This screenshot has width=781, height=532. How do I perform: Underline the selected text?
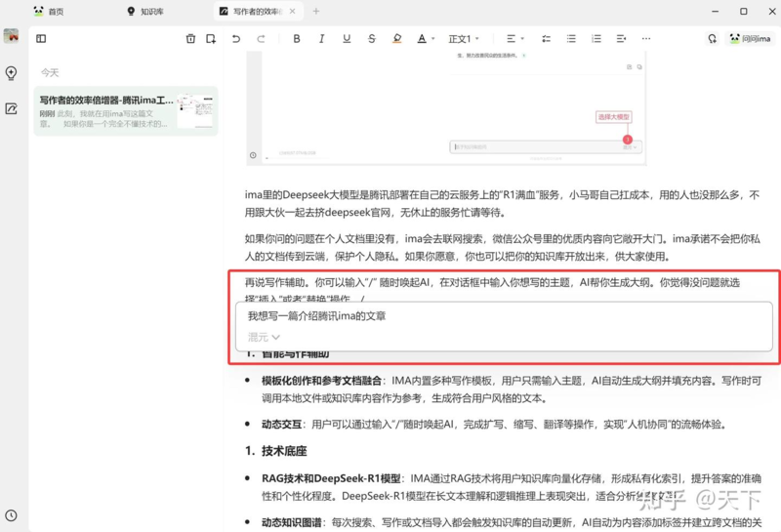pos(347,39)
